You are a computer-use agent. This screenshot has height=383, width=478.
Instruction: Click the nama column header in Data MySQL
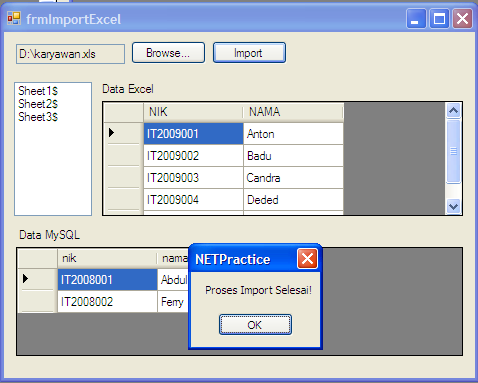[173, 258]
